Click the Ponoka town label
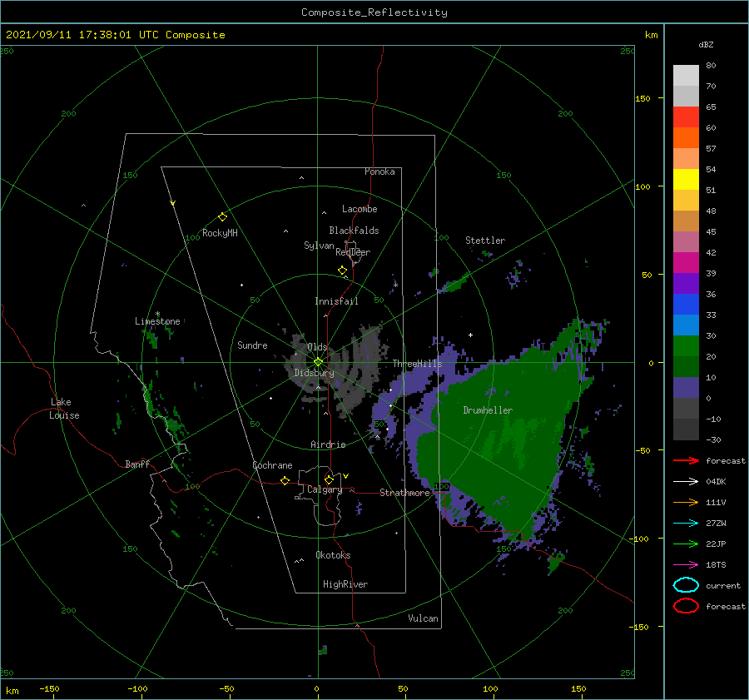 (x=379, y=171)
